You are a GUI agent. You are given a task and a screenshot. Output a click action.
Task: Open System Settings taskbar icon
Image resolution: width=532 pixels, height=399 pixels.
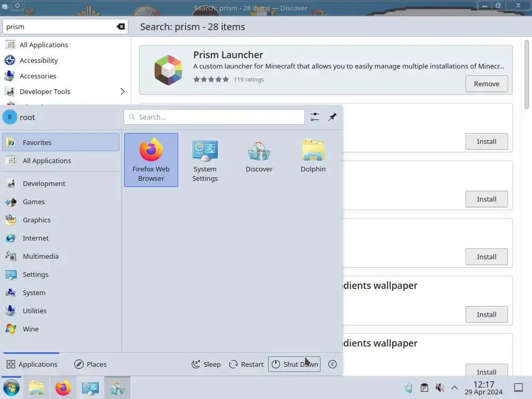[90, 388]
